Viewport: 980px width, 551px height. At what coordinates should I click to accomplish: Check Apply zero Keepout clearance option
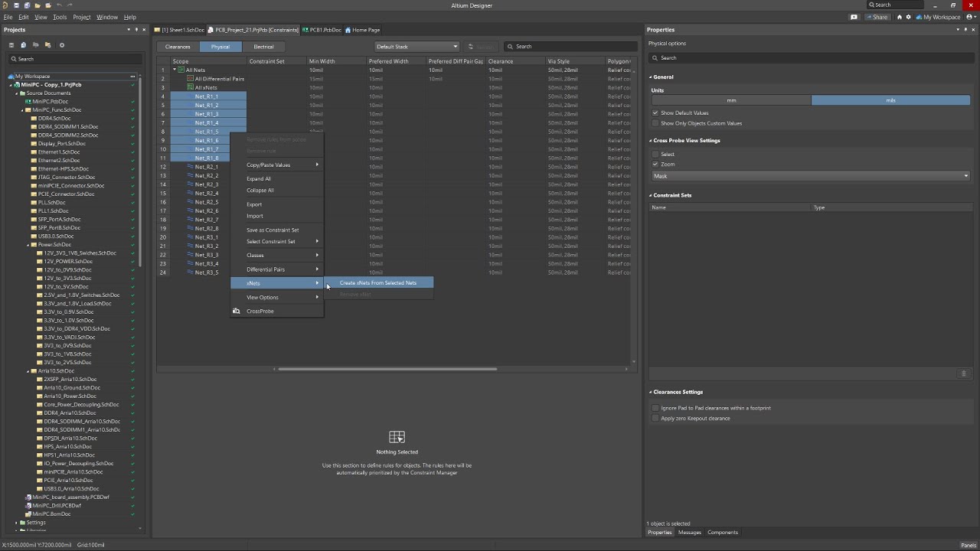pos(655,419)
